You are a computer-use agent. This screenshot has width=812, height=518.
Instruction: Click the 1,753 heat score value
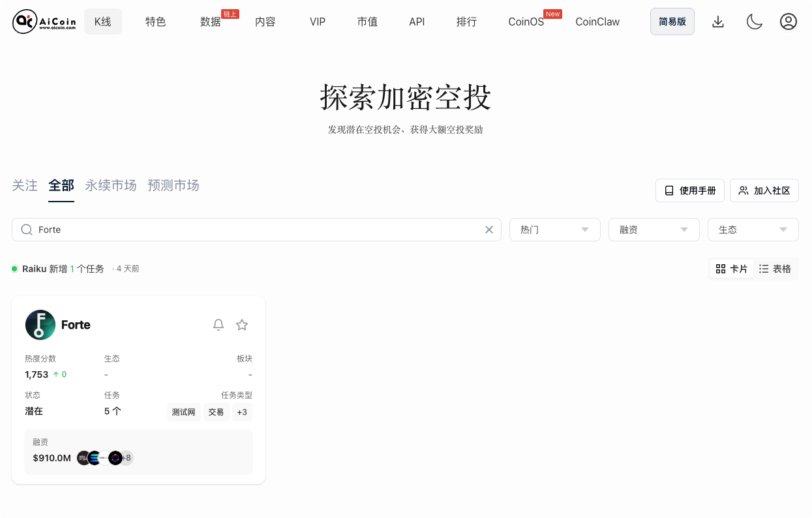[x=37, y=374]
